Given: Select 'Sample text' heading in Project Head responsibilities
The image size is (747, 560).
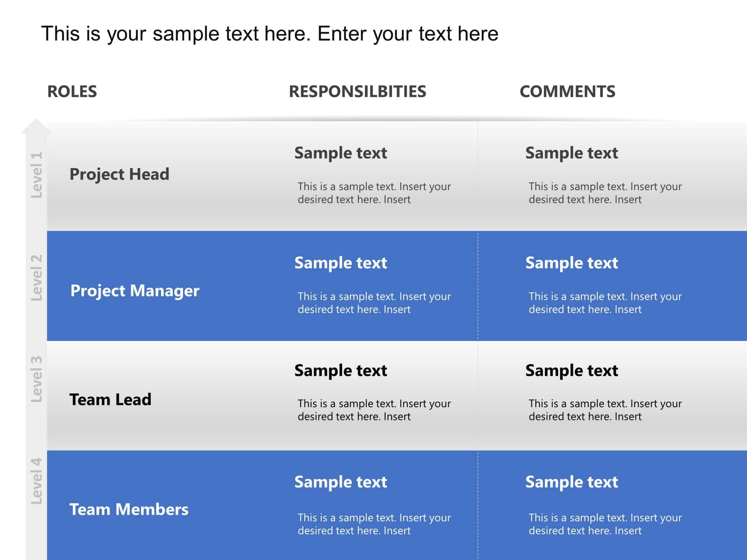Looking at the screenshot, I should click(341, 153).
